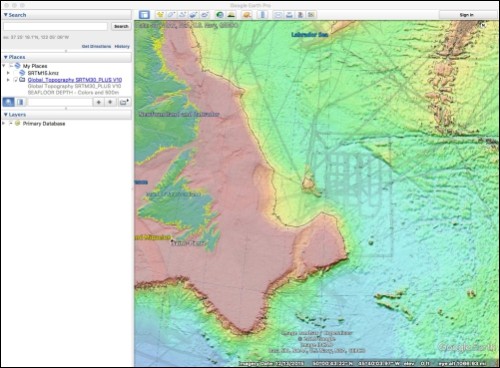The image size is (500, 368).
Task: Expand the SRTM15.kmz tree item
Action: pos(8,73)
